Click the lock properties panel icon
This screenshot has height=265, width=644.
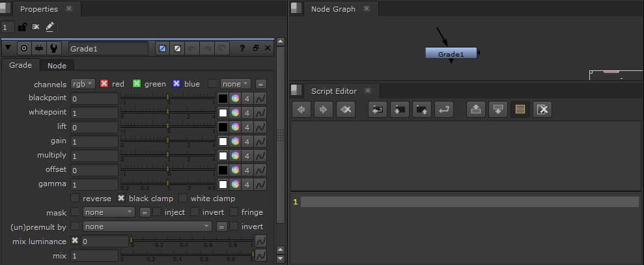tap(22, 27)
